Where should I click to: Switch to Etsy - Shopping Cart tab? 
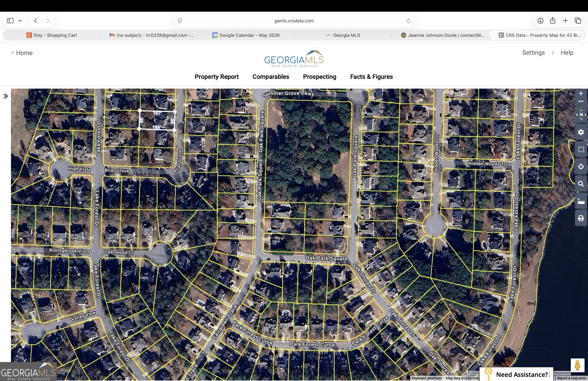(51, 35)
